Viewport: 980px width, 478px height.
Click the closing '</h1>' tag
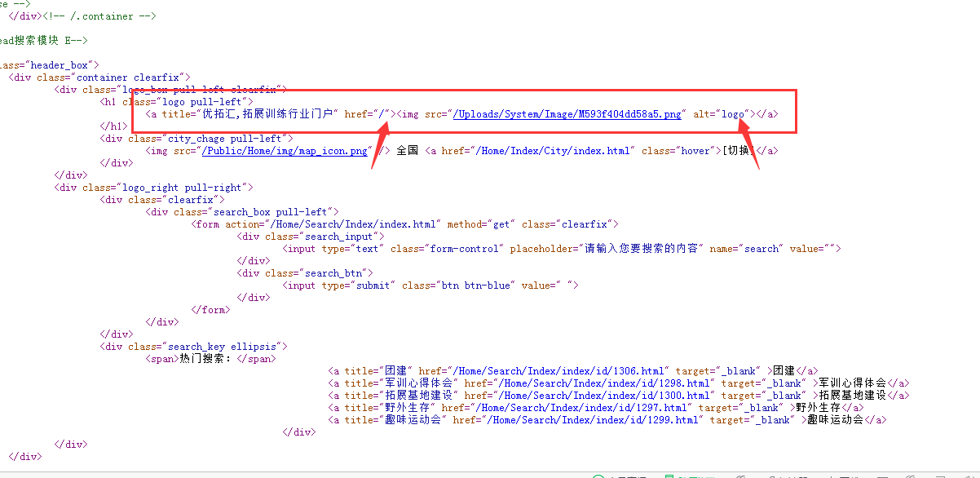[x=114, y=126]
